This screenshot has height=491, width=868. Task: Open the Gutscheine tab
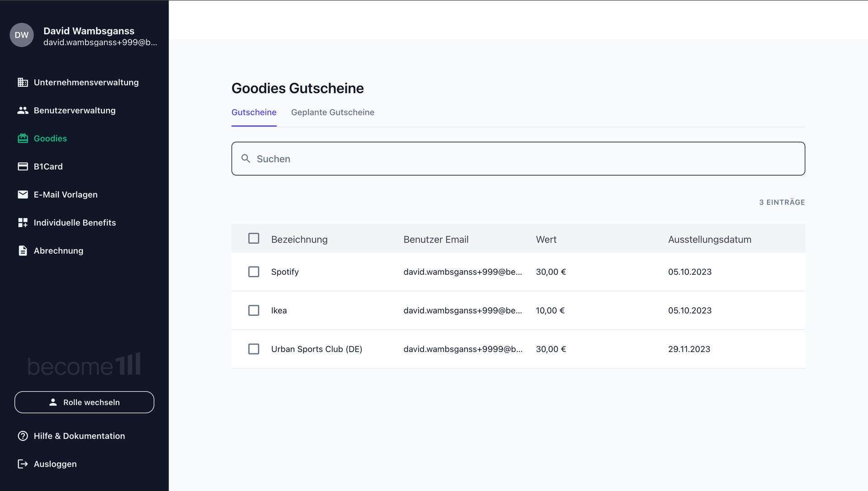(254, 112)
